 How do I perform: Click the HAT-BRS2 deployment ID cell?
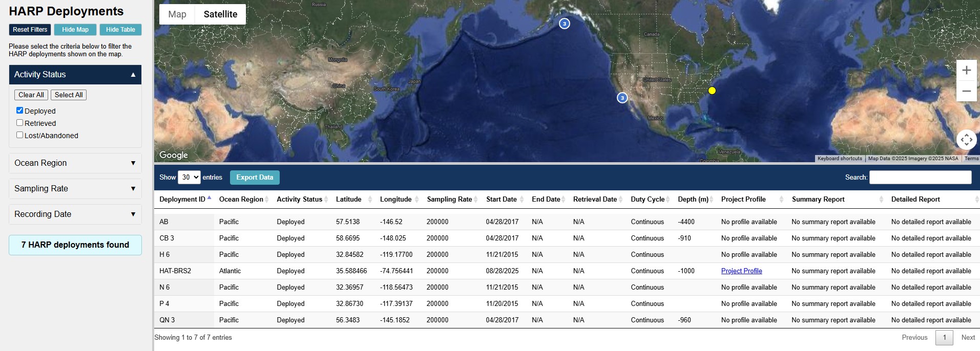click(x=184, y=271)
